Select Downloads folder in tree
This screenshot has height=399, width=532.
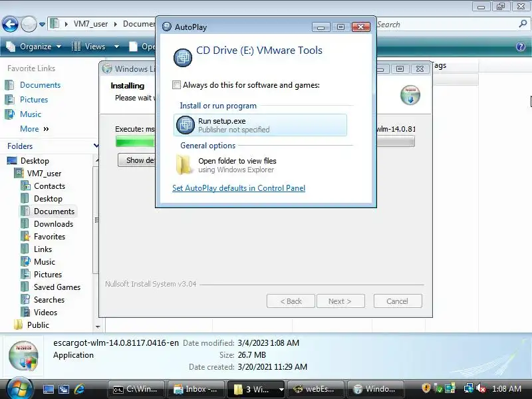tap(53, 224)
